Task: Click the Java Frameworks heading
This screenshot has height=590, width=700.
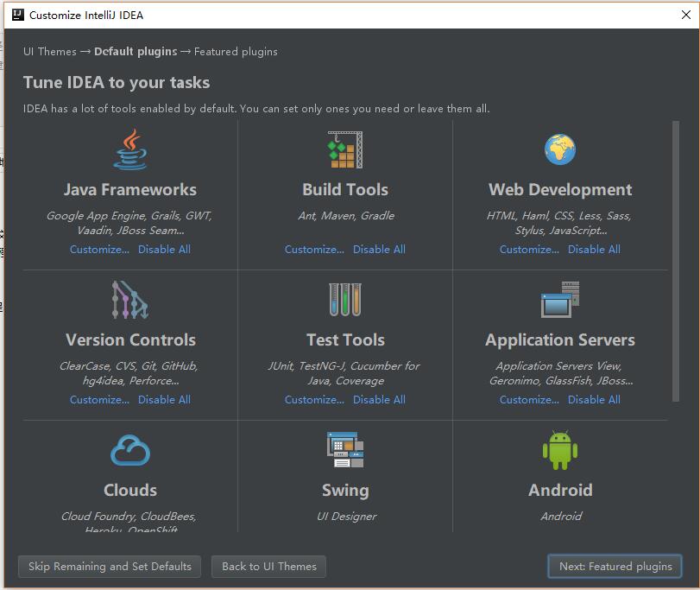Action: pyautogui.click(x=130, y=190)
